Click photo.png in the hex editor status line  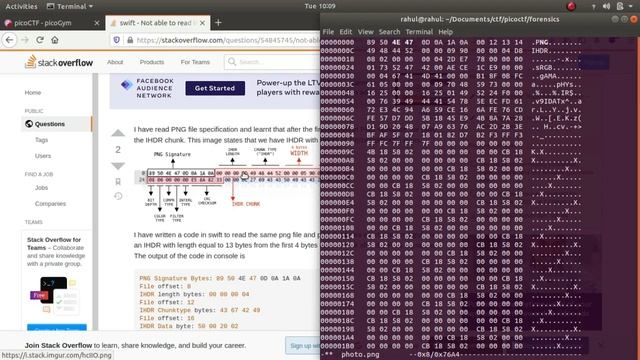360,355
